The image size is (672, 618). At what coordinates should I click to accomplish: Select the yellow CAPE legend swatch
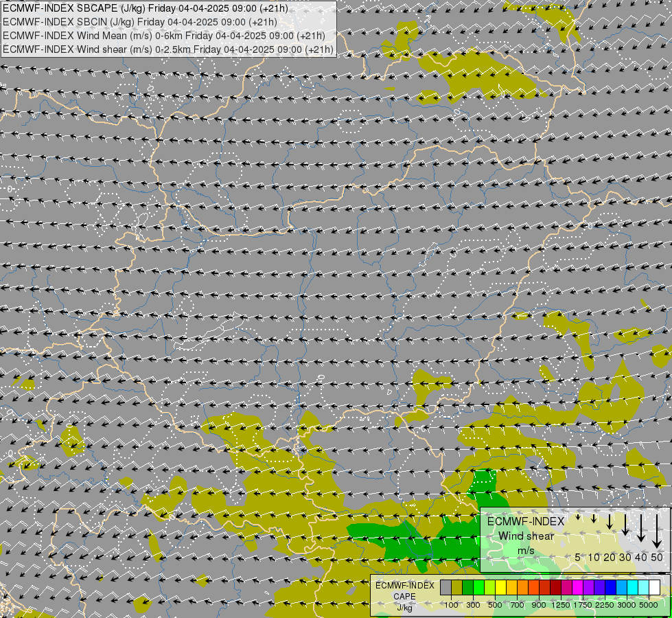500,587
